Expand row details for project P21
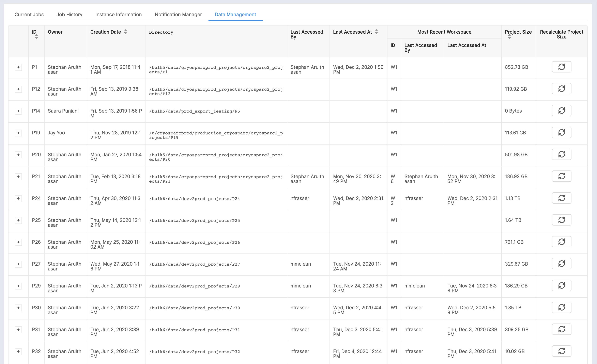 [x=18, y=177]
